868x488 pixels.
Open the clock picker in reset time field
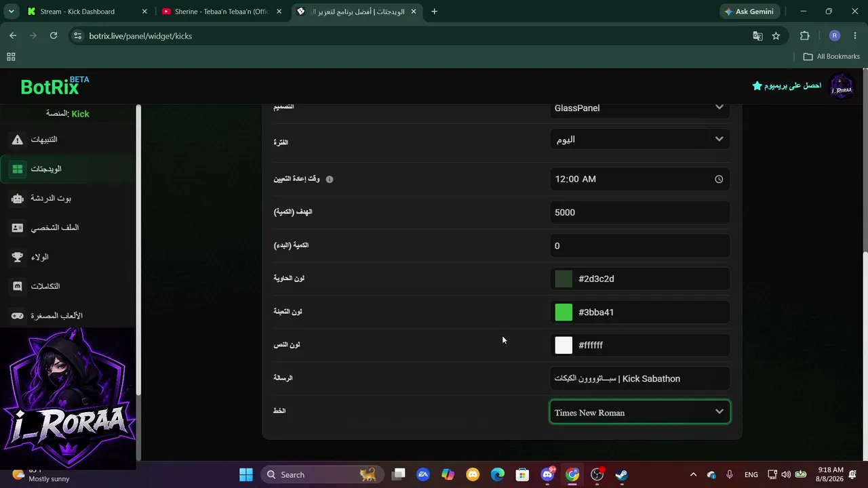[x=719, y=179]
